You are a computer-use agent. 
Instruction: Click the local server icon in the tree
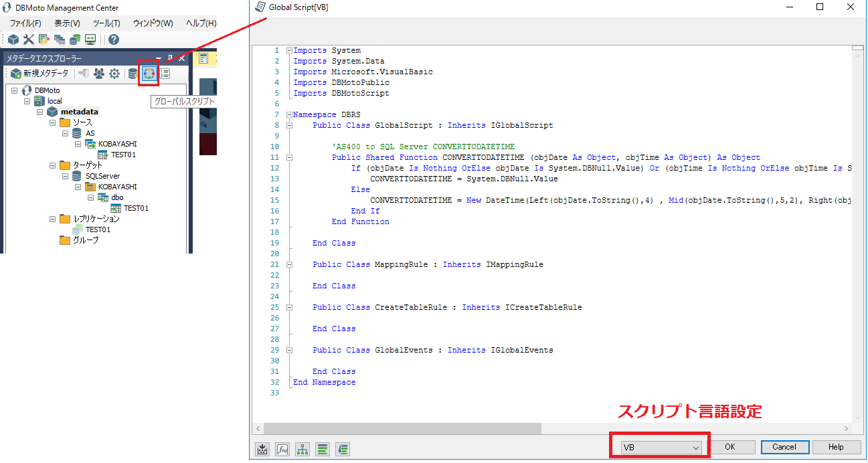coord(39,101)
